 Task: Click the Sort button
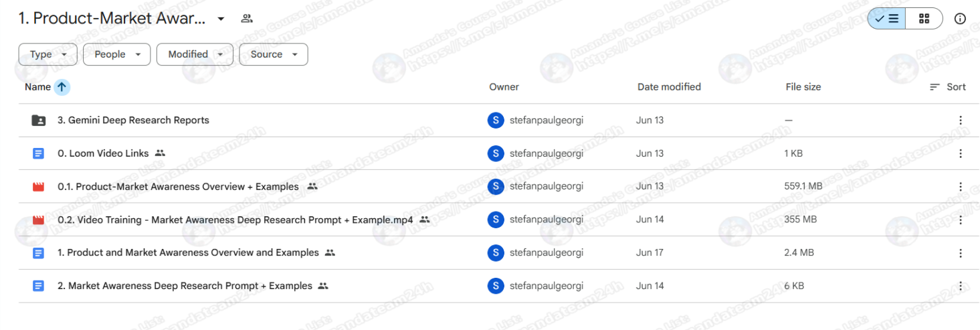pyautogui.click(x=948, y=87)
